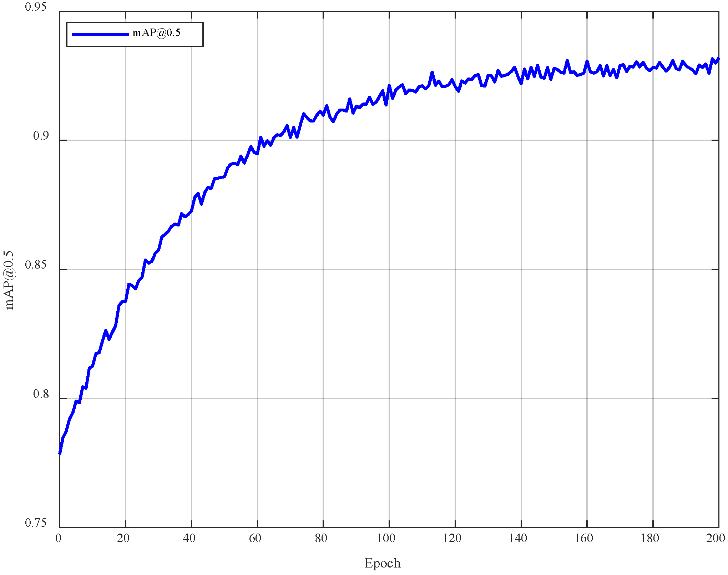
Task: Click the x-axis tick label 180
Action: [650, 538]
